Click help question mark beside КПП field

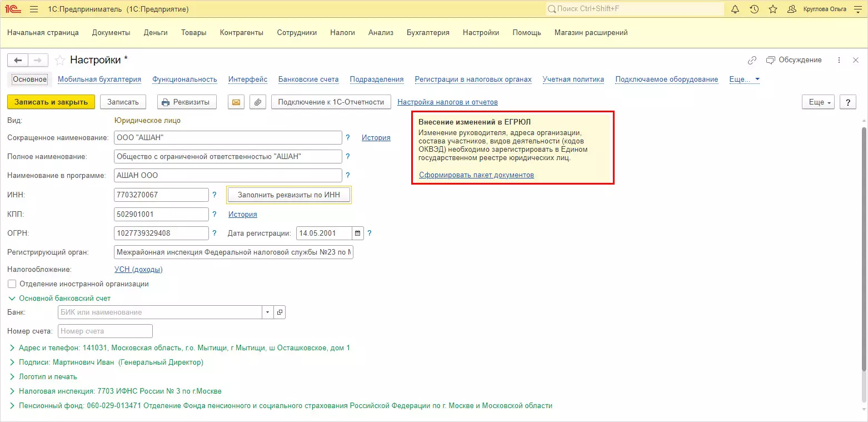[214, 214]
